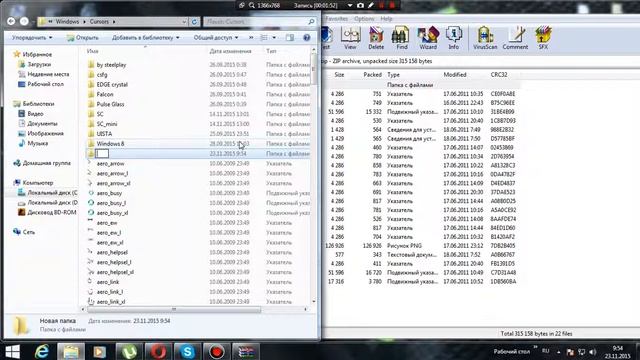Refresh the Cursors folder view
This screenshot has height=360, width=640.
[x=194, y=22]
